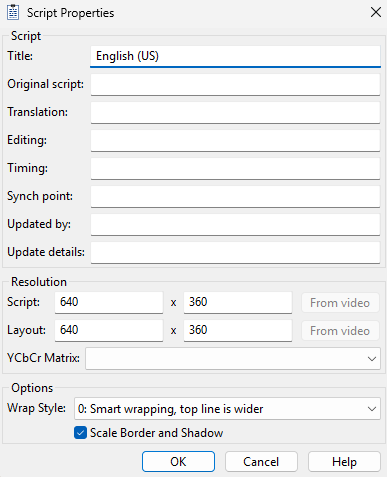Expand the Wrap Style dropdown
The width and height of the screenshot is (387, 477).
227,409
